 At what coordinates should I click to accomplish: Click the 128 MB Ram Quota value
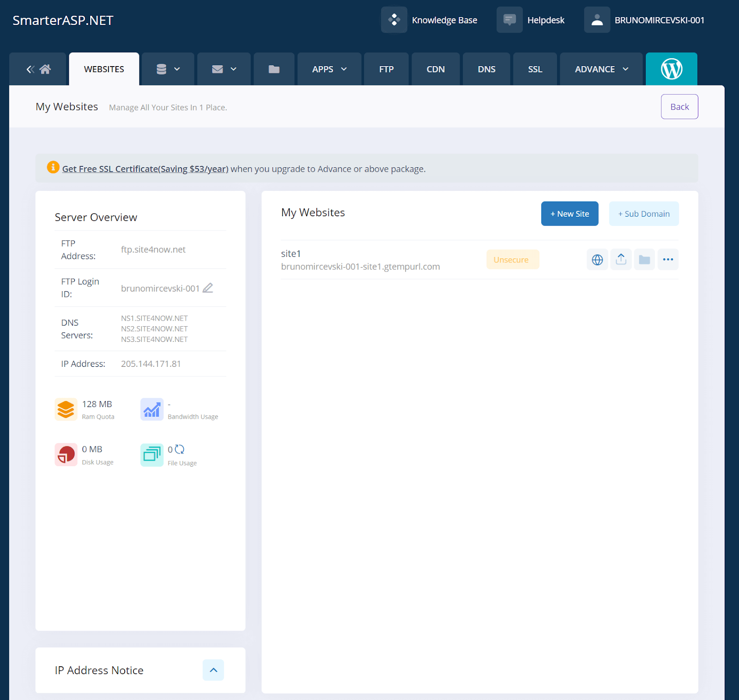[97, 404]
